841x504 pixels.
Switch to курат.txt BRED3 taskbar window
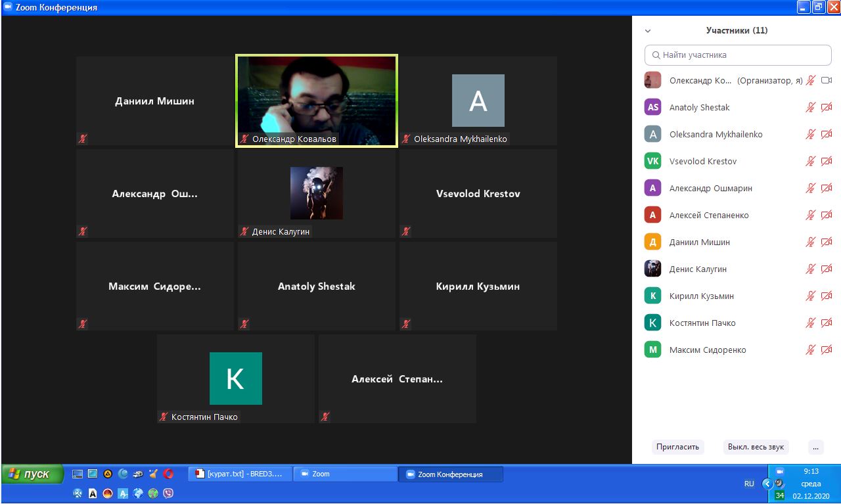(239, 474)
